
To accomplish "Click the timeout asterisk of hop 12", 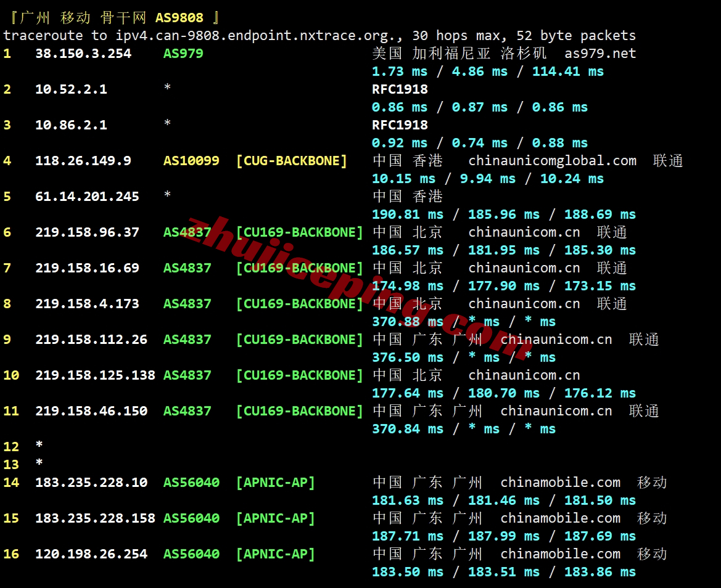I will click(x=39, y=445).
